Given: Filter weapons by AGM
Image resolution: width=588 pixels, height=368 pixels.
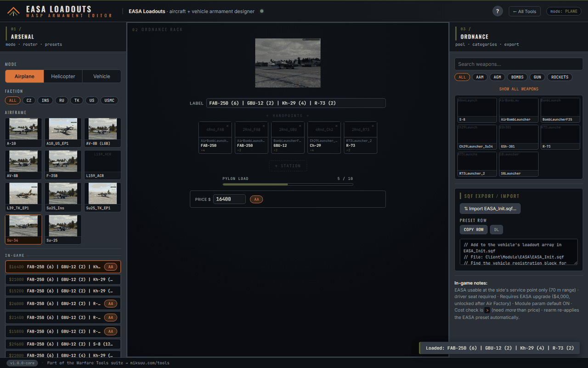Looking at the screenshot, I should tap(498, 77).
